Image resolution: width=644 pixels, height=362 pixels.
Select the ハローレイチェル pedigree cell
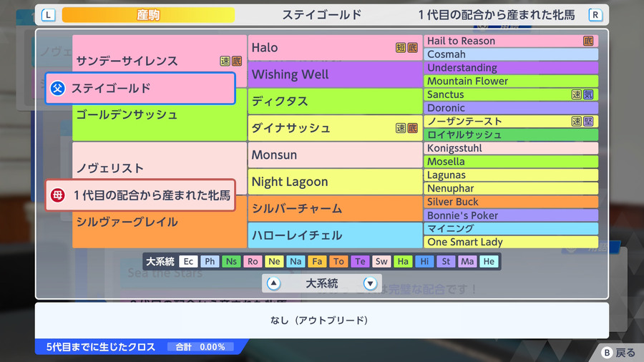click(335, 235)
